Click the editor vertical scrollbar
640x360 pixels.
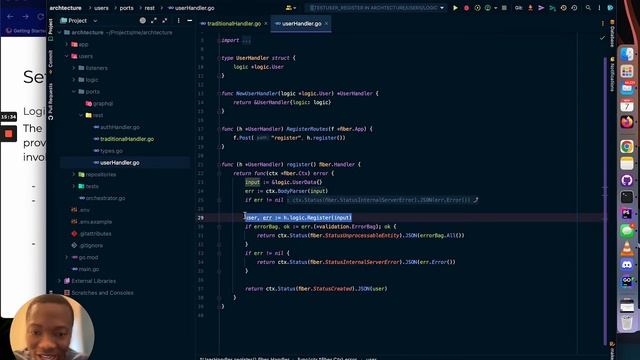coord(605,200)
